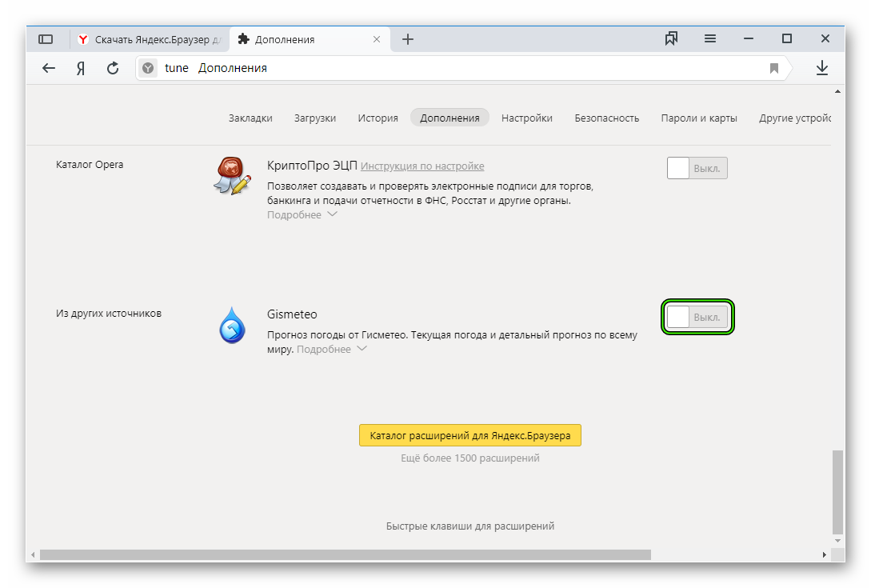The height and width of the screenshot is (588, 871).
Task: Open Другие устройства section
Action: coord(795,118)
